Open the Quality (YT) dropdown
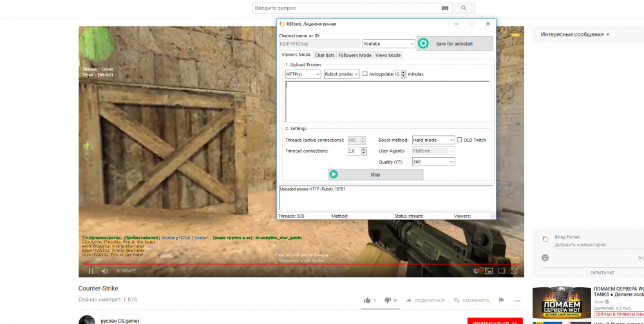 (x=433, y=162)
